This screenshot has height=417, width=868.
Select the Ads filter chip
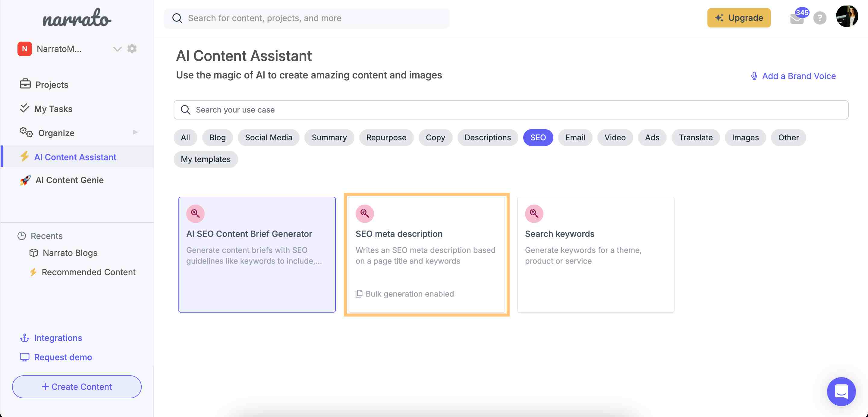[x=652, y=137]
